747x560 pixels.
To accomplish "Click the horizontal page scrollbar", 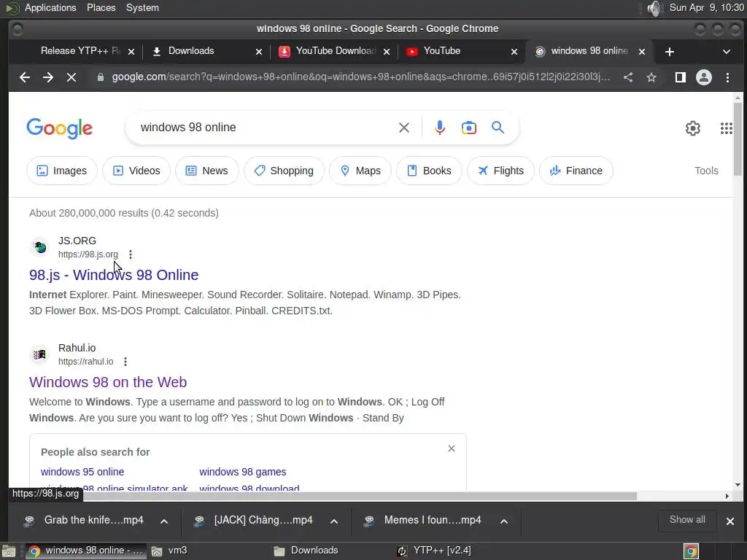I will point(360,496).
